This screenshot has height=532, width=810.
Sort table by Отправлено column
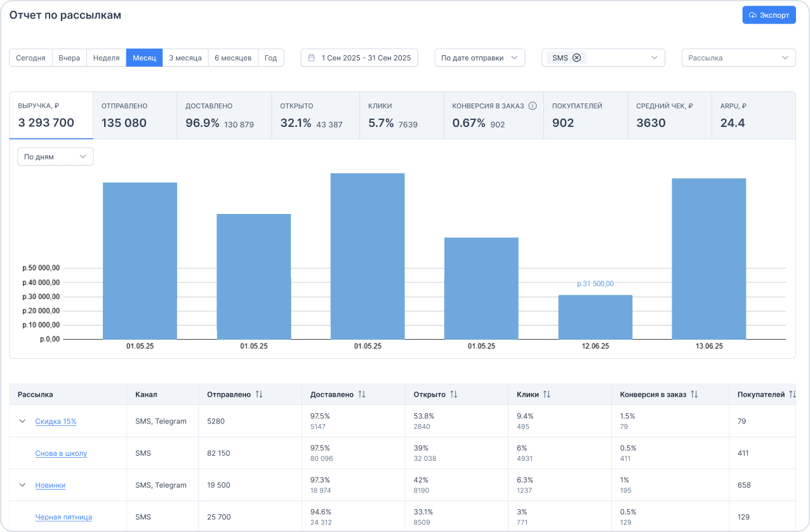click(259, 394)
